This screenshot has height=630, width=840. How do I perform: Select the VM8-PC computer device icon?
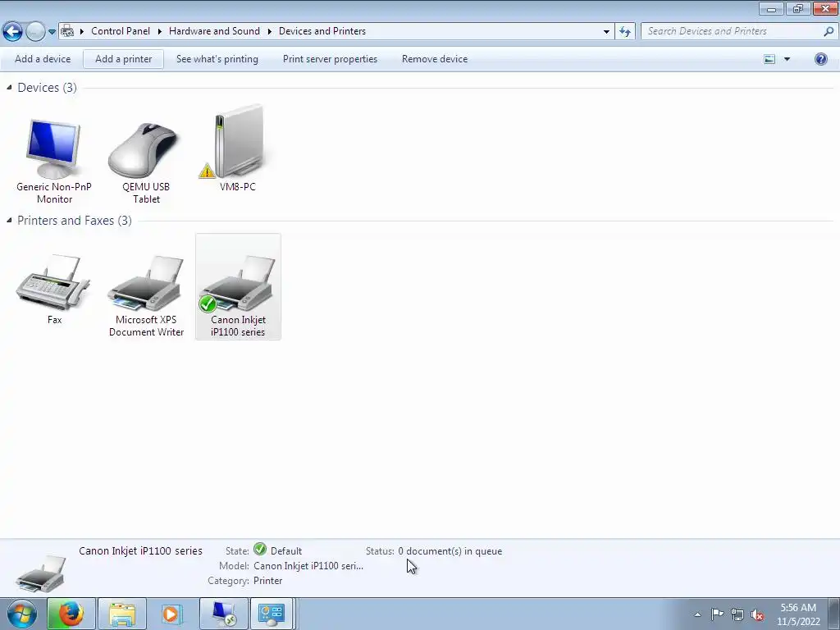(x=237, y=142)
